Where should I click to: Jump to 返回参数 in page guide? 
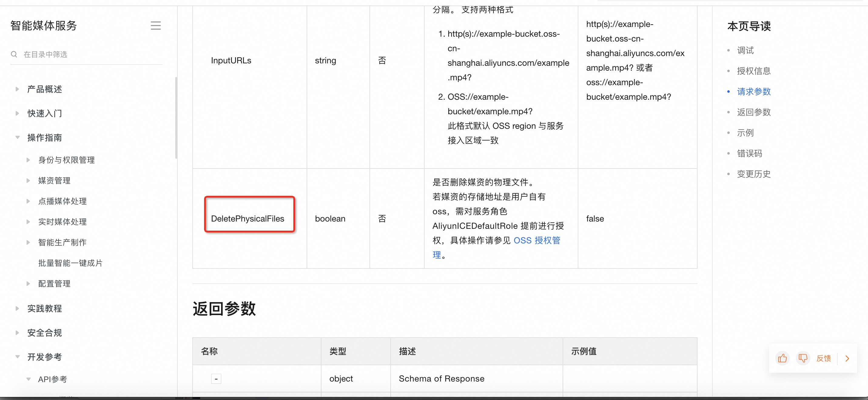point(753,112)
